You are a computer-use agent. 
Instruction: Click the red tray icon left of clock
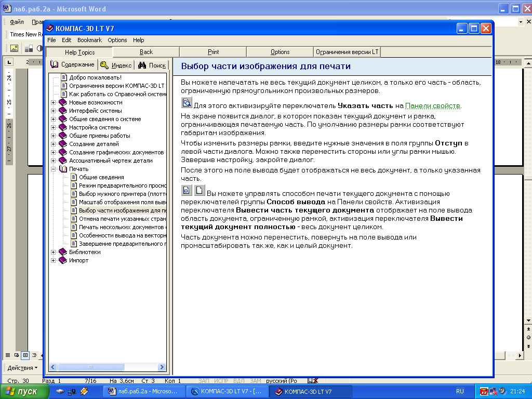484,391
